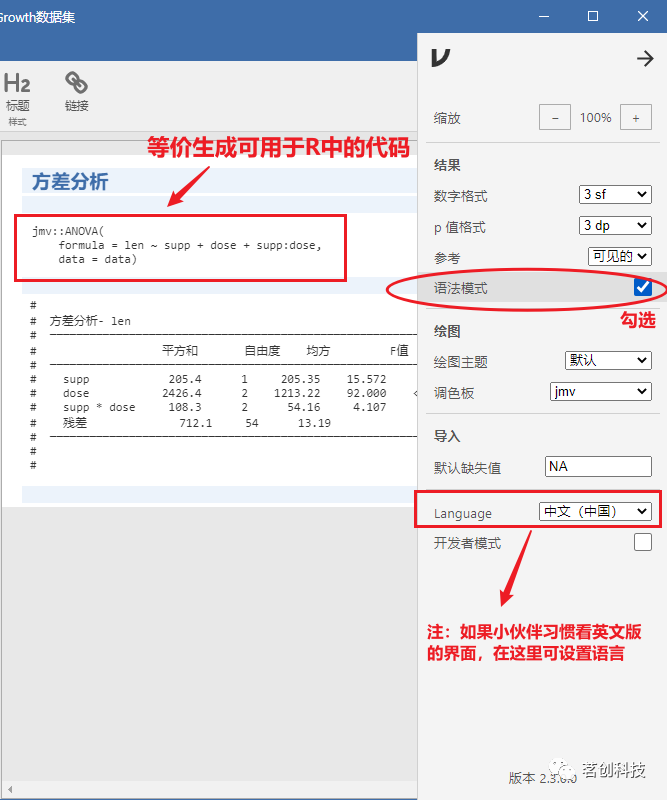The width and height of the screenshot is (667, 800).
Task: Click the default missing value field
Action: click(598, 466)
